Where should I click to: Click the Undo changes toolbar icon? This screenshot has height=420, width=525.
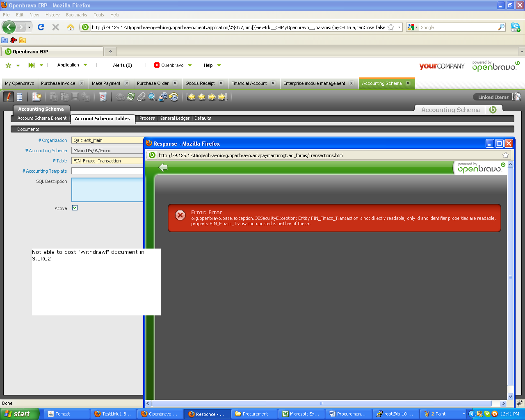[120, 97]
